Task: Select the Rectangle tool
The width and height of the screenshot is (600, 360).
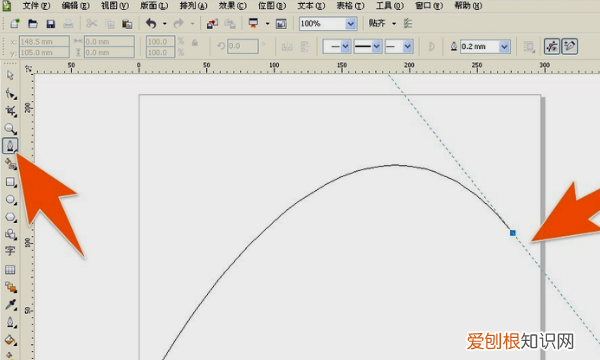Action: 10,182
